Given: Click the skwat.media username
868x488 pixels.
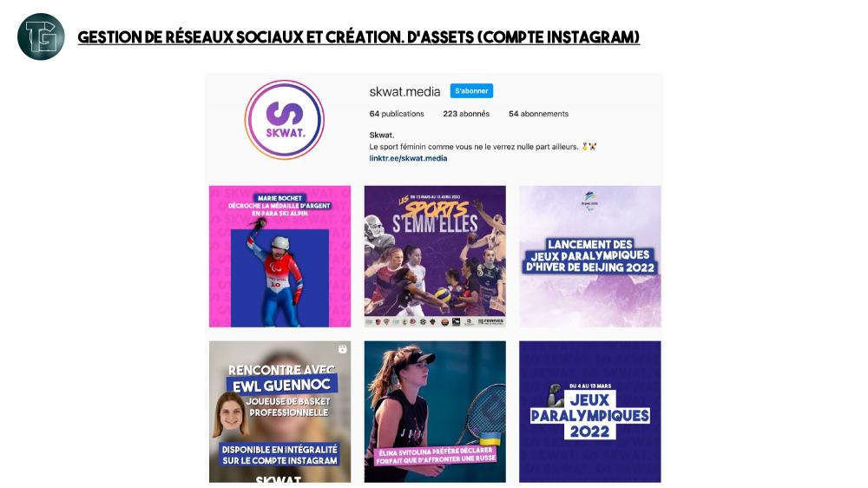Looking at the screenshot, I should click(404, 91).
